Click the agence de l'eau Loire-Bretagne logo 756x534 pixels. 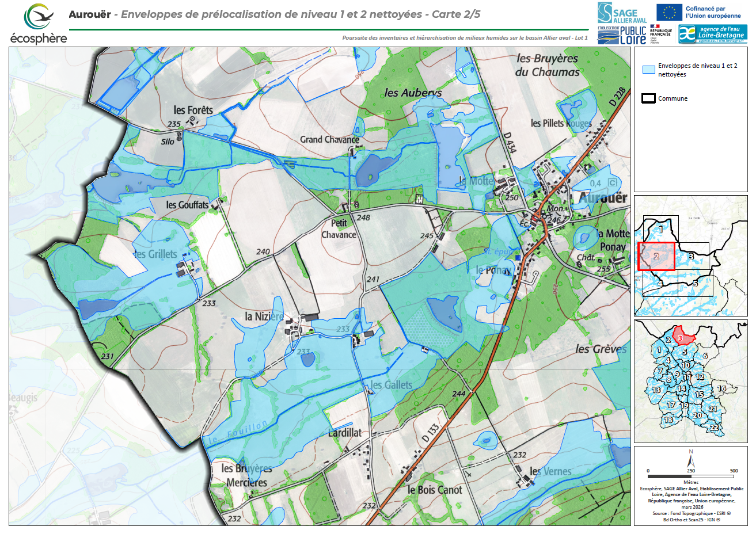[x=712, y=34]
